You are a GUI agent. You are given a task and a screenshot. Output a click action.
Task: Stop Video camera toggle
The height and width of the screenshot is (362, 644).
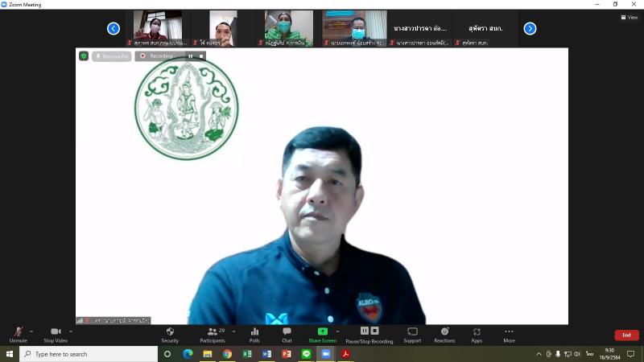(x=56, y=335)
